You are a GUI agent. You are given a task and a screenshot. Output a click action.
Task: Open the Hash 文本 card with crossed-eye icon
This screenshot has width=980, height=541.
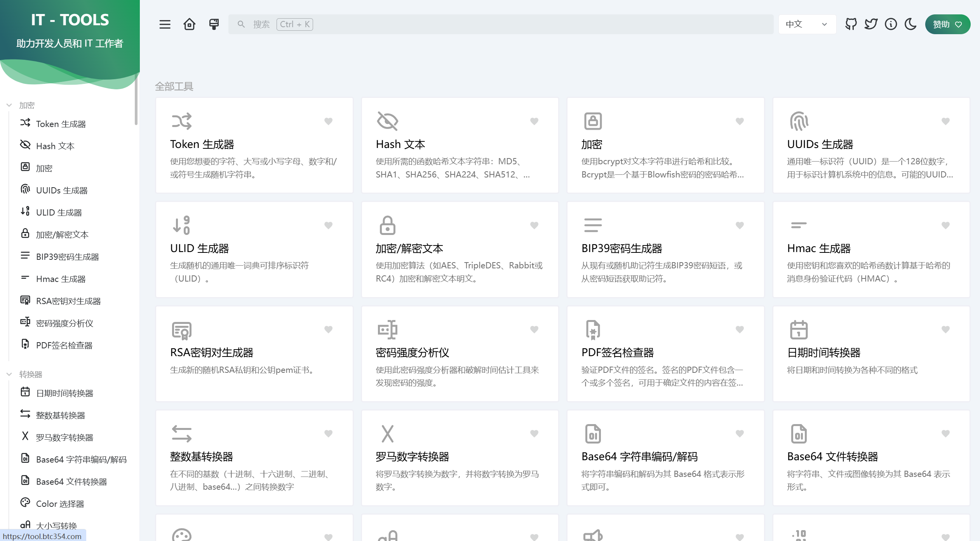pos(460,145)
